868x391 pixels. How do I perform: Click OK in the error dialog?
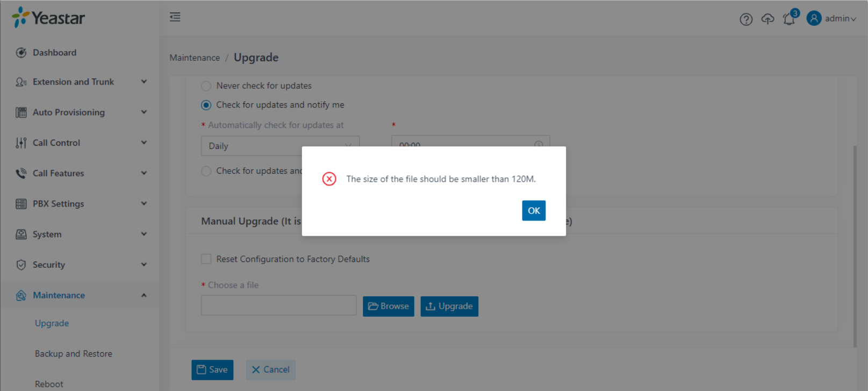click(534, 210)
